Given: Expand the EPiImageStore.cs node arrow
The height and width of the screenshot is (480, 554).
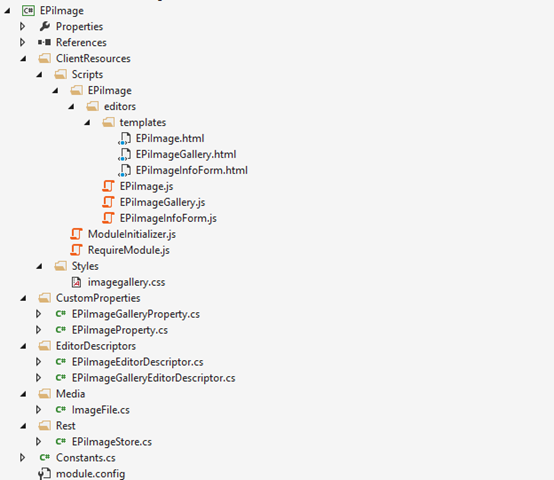Looking at the screenshot, I should [38, 442].
